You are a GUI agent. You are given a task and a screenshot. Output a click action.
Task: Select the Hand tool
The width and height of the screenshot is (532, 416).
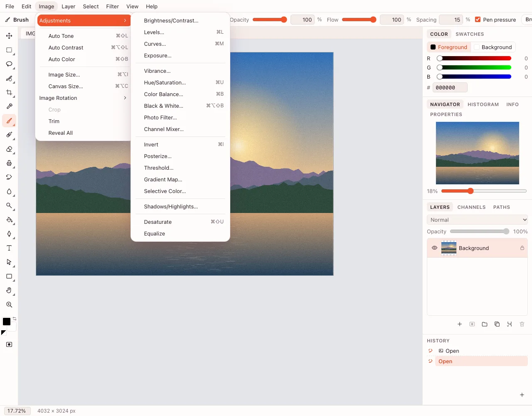tap(9, 290)
